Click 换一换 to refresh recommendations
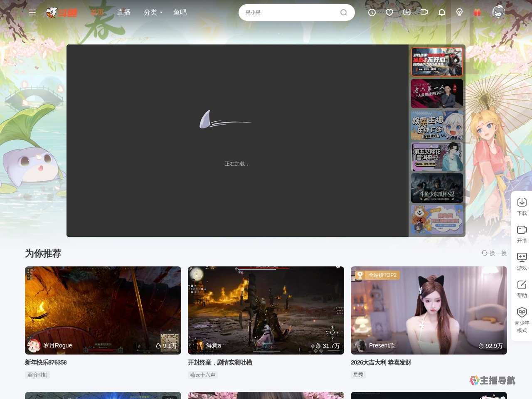532x399 pixels. click(494, 253)
